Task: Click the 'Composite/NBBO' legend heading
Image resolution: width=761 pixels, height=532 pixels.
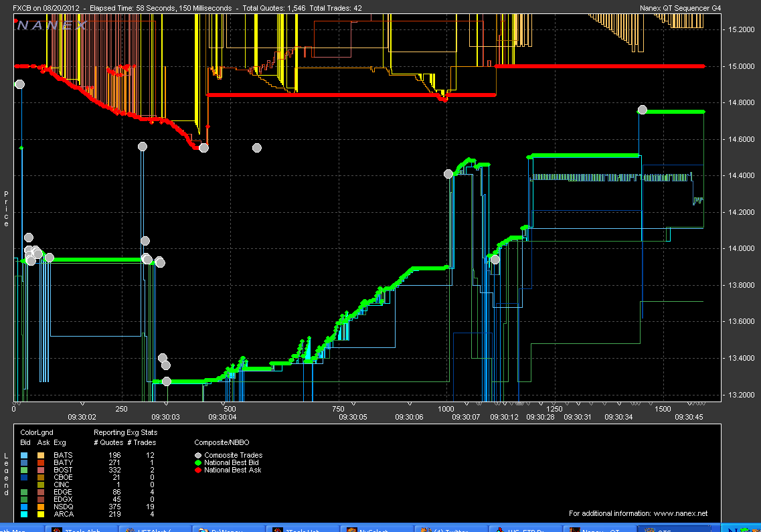Action: 222,443
